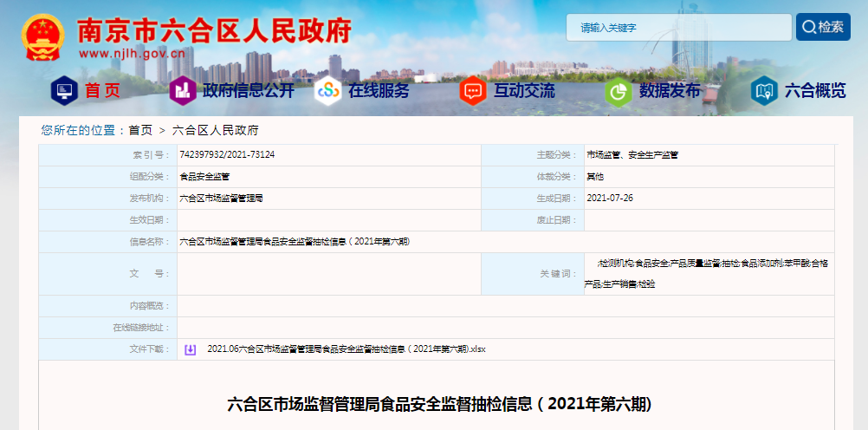Click the 互动交流 red chat icon

473,89
